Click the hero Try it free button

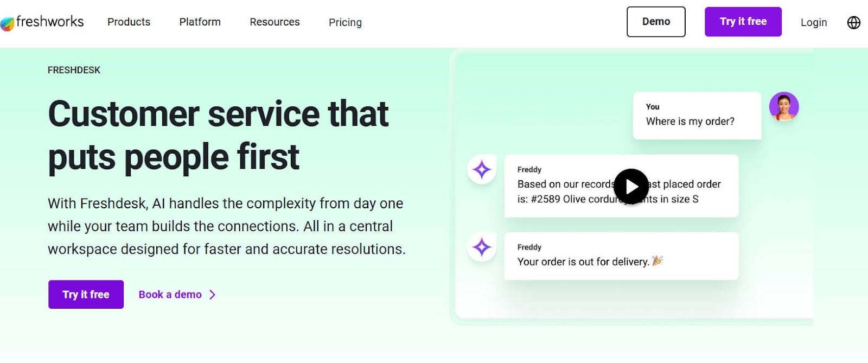(x=86, y=295)
